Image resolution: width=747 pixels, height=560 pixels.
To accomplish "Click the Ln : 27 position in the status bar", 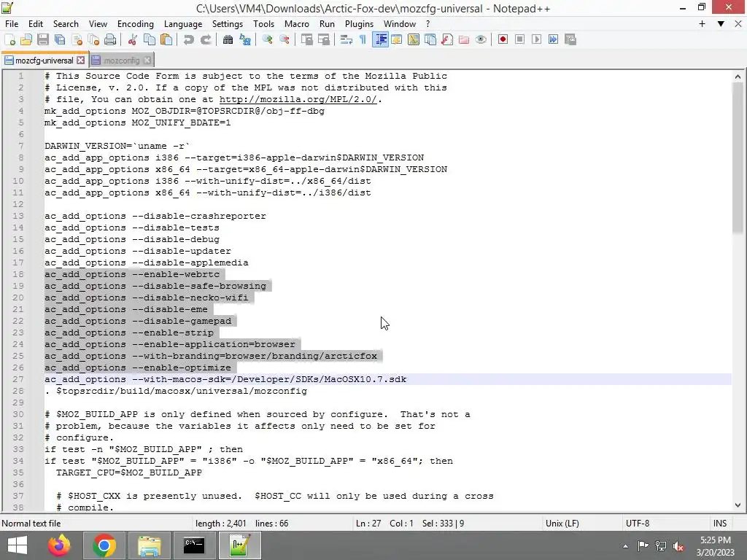I will (x=368, y=524).
